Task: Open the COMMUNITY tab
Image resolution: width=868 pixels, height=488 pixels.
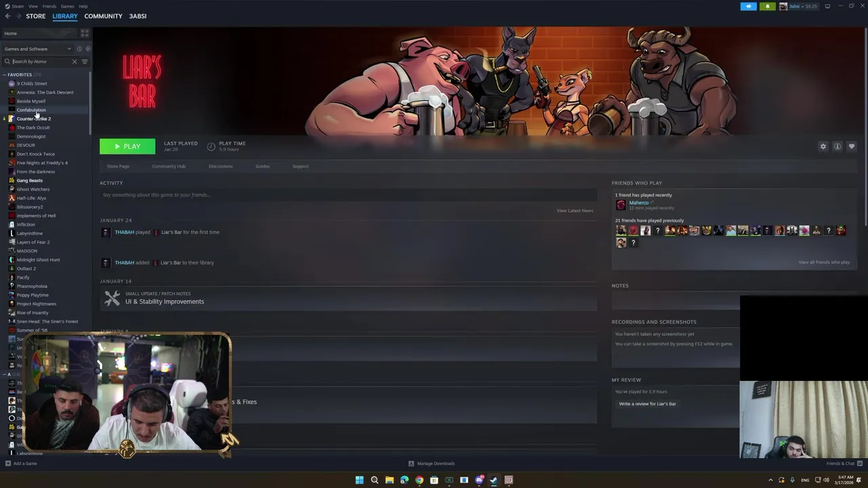Action: click(x=103, y=16)
